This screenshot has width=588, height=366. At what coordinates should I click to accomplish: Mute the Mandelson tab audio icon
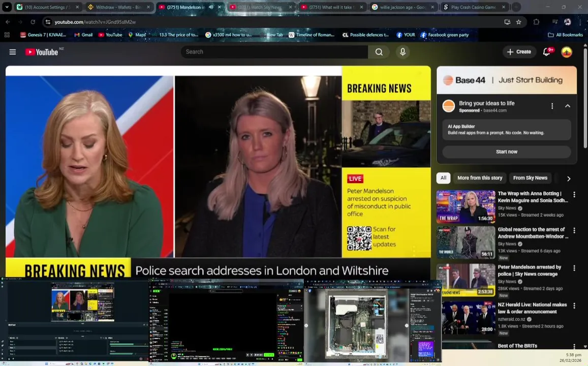click(x=211, y=7)
